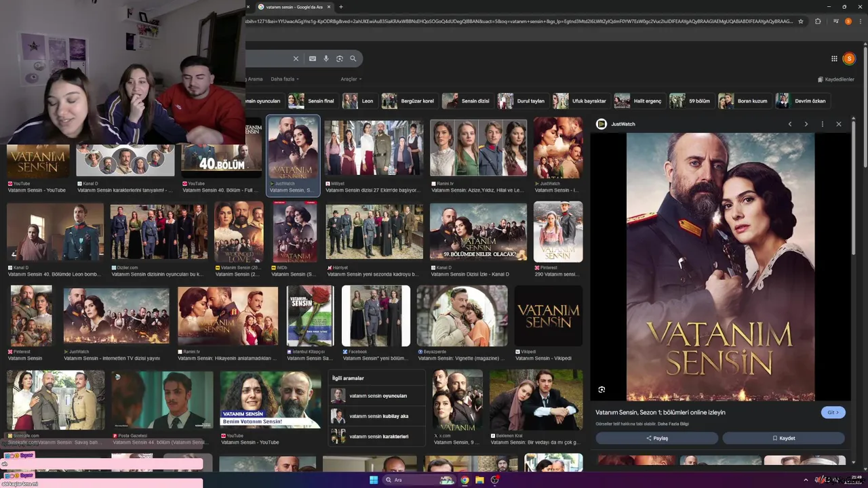This screenshot has width=868, height=488.
Task: Click the magnifier search submit icon
Action: [353, 59]
